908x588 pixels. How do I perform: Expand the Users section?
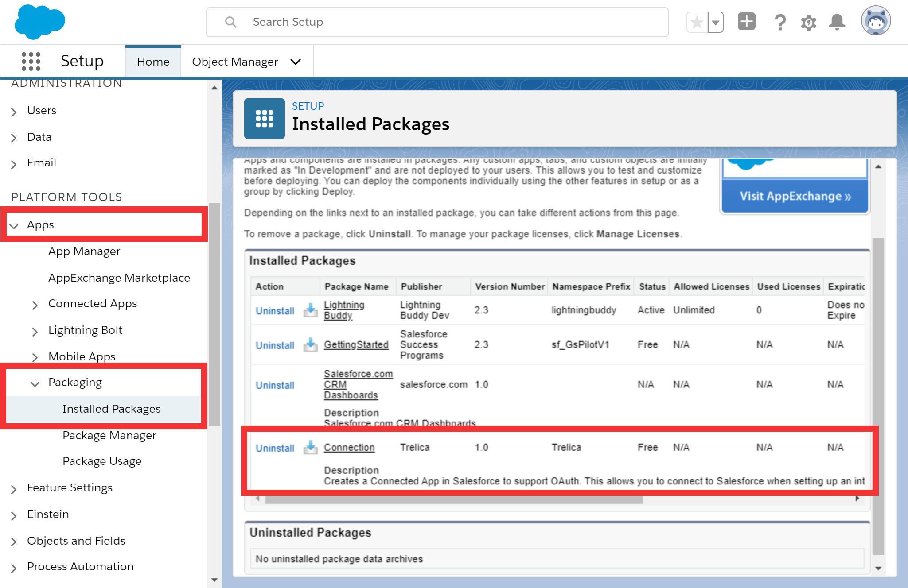point(14,112)
